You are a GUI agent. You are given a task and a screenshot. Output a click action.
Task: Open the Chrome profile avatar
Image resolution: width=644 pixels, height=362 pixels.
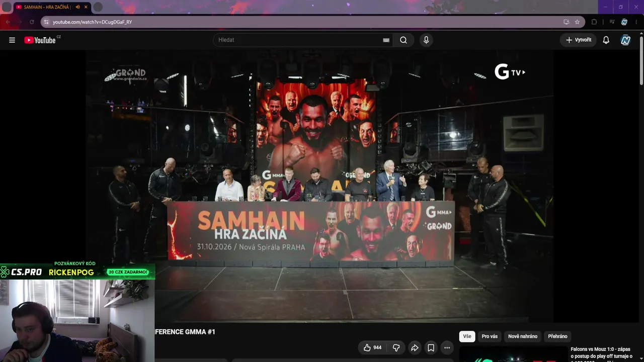[624, 22]
